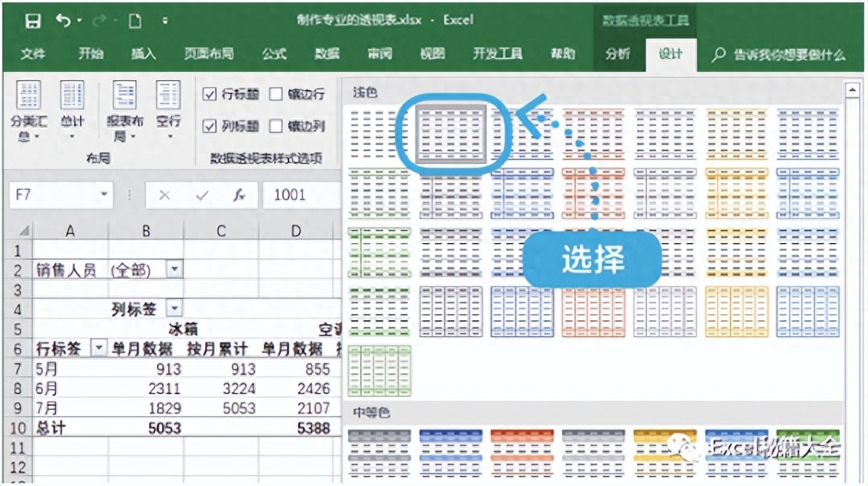Open the 行标签 filter dropdown
This screenshot has width=868, height=486.
pyautogui.click(x=98, y=348)
